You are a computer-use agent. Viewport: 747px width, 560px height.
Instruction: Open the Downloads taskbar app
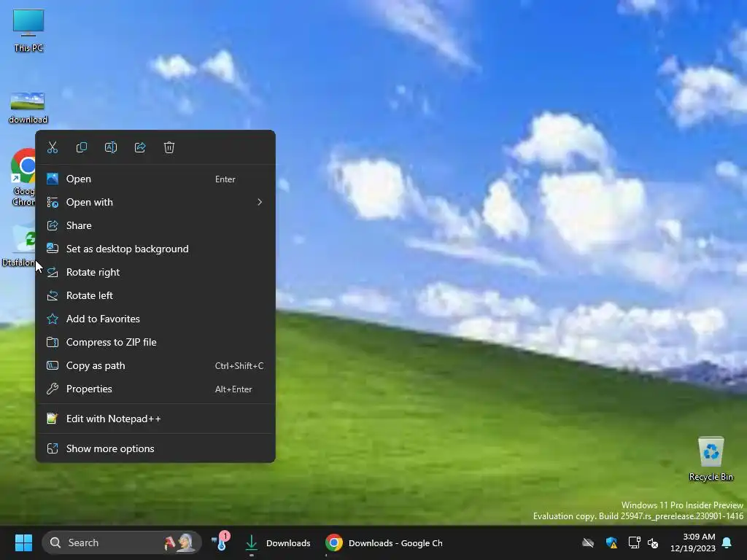(x=277, y=542)
